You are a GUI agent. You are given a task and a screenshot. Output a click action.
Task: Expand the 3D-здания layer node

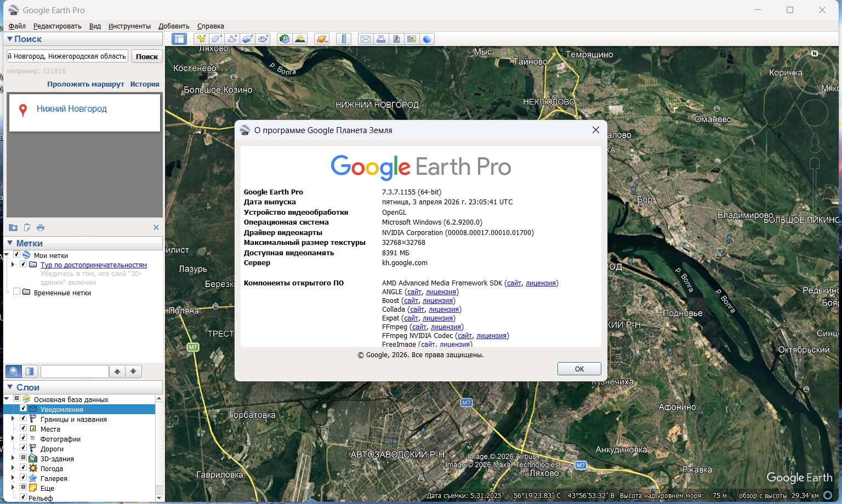pyautogui.click(x=13, y=458)
